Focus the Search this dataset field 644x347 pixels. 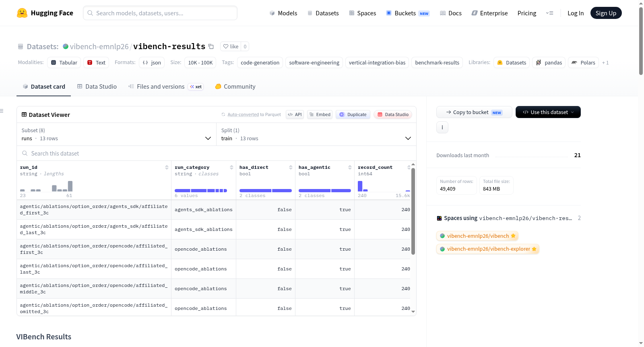coord(217,153)
